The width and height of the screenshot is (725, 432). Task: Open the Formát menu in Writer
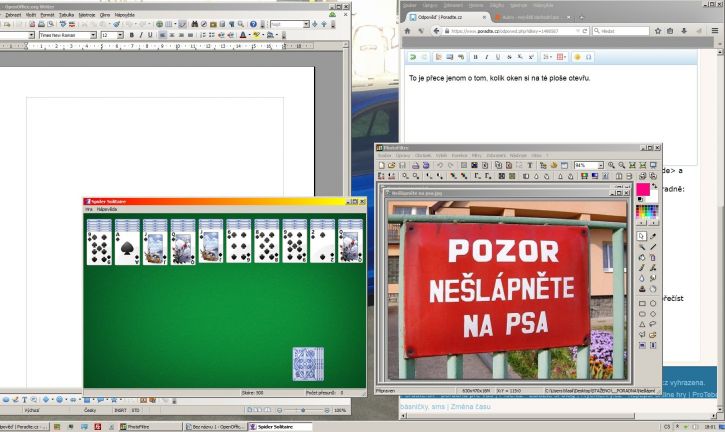point(47,15)
